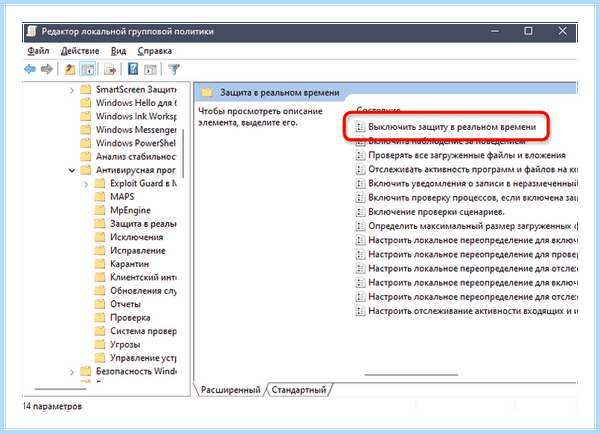Open the Вид menu
The width and height of the screenshot is (600, 434).
click(x=118, y=51)
